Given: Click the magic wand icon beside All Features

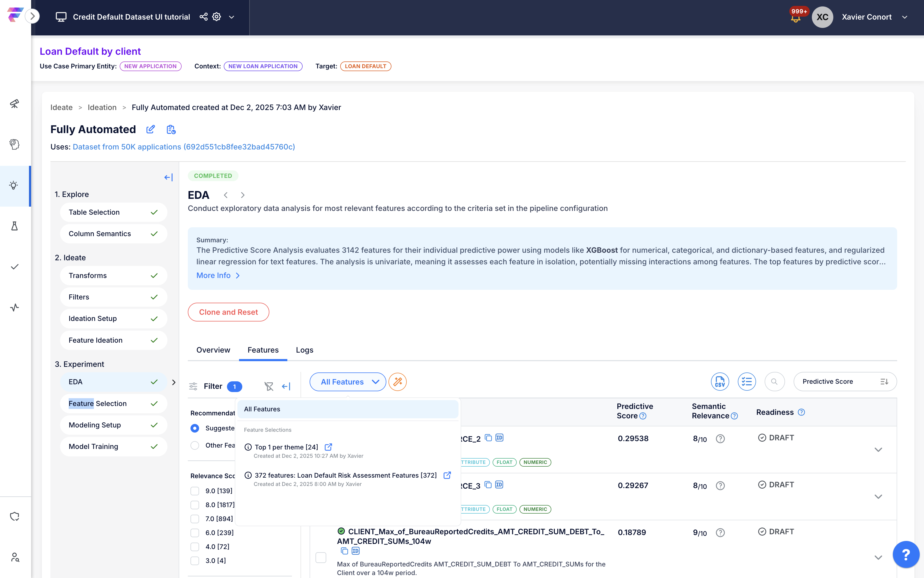Looking at the screenshot, I should click(397, 382).
